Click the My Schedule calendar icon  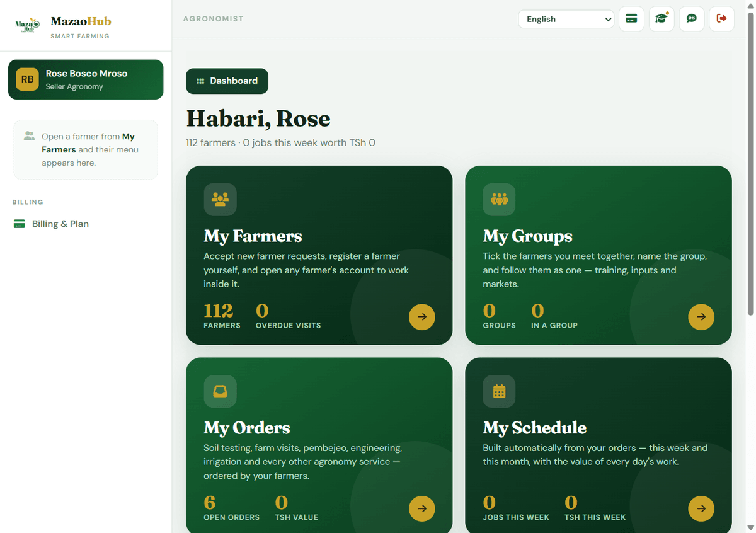pos(499,392)
